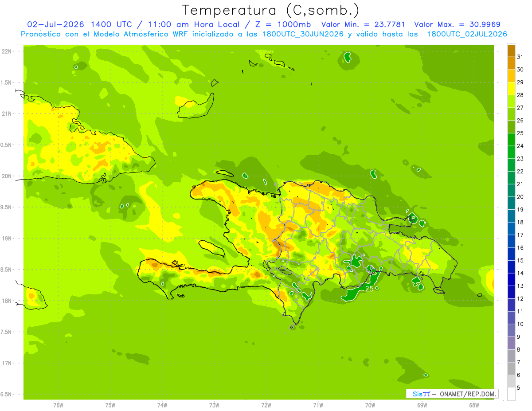The image size is (532, 411).
Task: Select the date text "02-Jul-2026"
Action: pyautogui.click(x=56, y=24)
